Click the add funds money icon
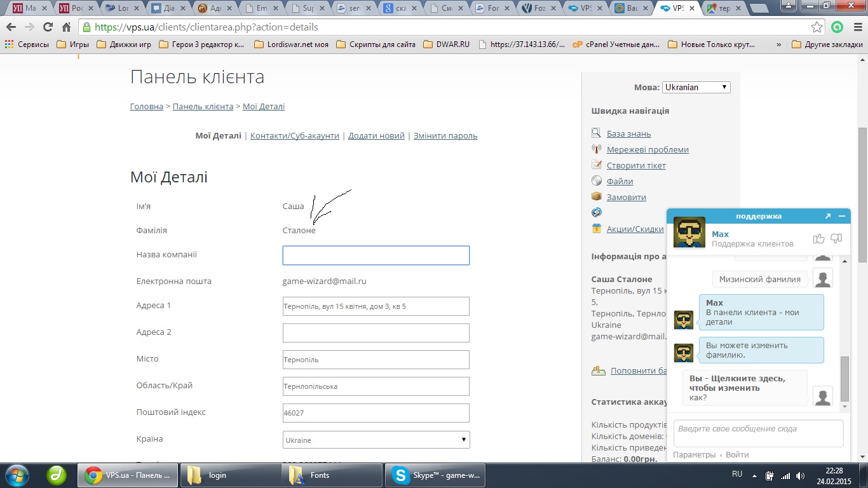Image resolution: width=868 pixels, height=488 pixels. tap(597, 370)
